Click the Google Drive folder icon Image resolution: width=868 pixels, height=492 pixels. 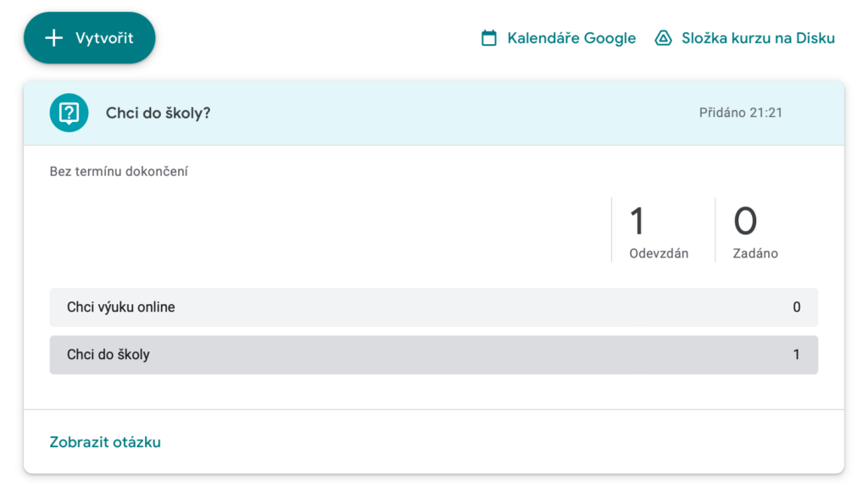(664, 38)
